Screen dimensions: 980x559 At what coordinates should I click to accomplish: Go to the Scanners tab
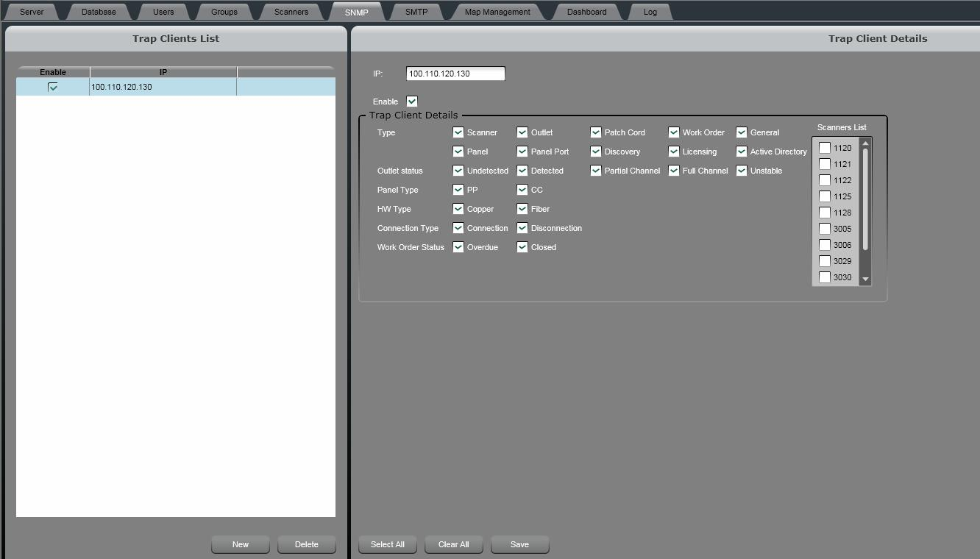click(x=291, y=12)
